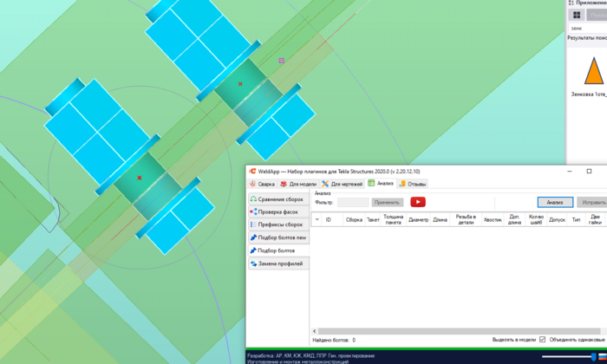
Task: Open the Для чертежей tab
Action: click(343, 184)
